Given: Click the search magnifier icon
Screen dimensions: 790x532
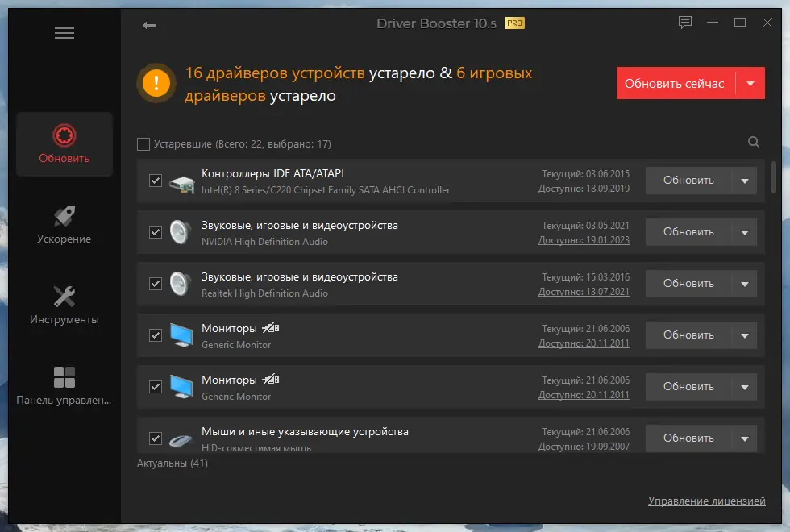Looking at the screenshot, I should [x=753, y=142].
